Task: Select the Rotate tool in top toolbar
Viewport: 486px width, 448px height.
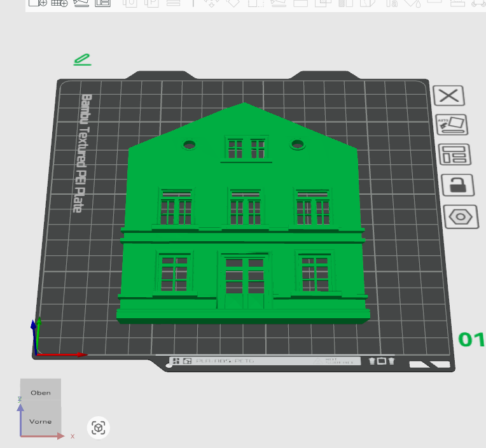Action: tap(233, 3)
